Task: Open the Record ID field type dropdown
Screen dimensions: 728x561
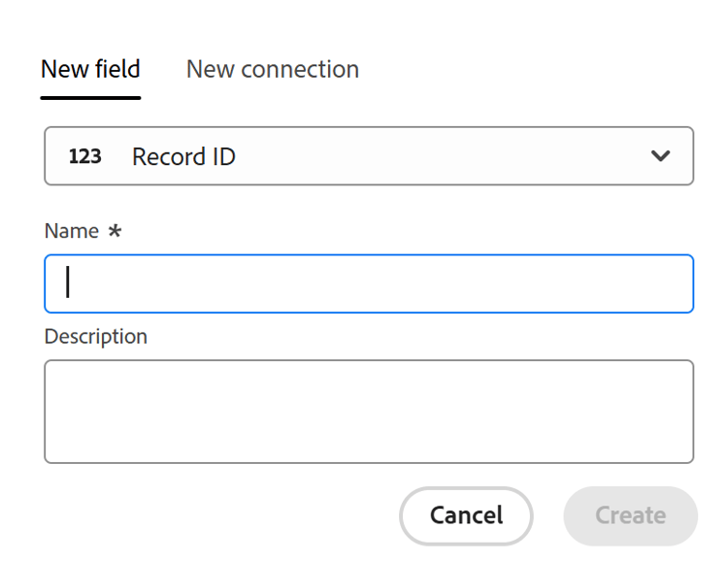Action: click(369, 156)
